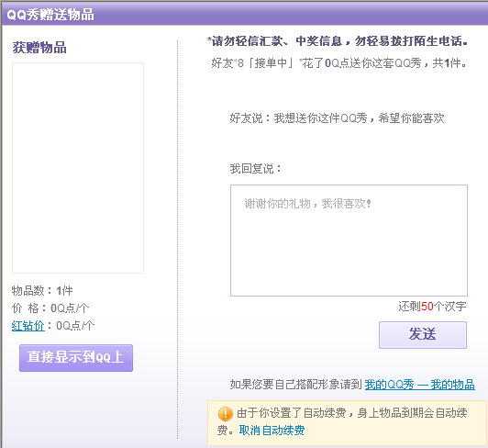488x448 pixels.
Task: Click the 发送 send button
Action: click(x=423, y=334)
